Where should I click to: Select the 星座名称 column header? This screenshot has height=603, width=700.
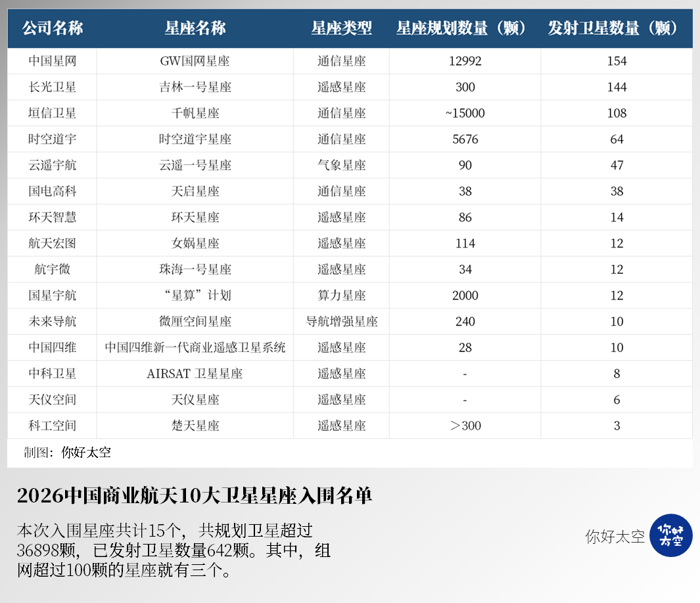195,28
